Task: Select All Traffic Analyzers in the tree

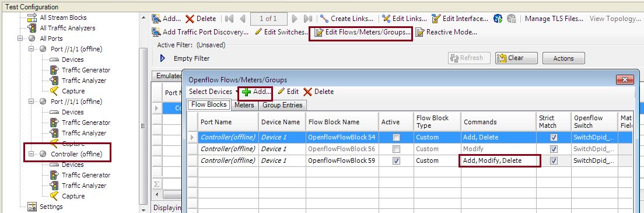Action: click(67, 28)
